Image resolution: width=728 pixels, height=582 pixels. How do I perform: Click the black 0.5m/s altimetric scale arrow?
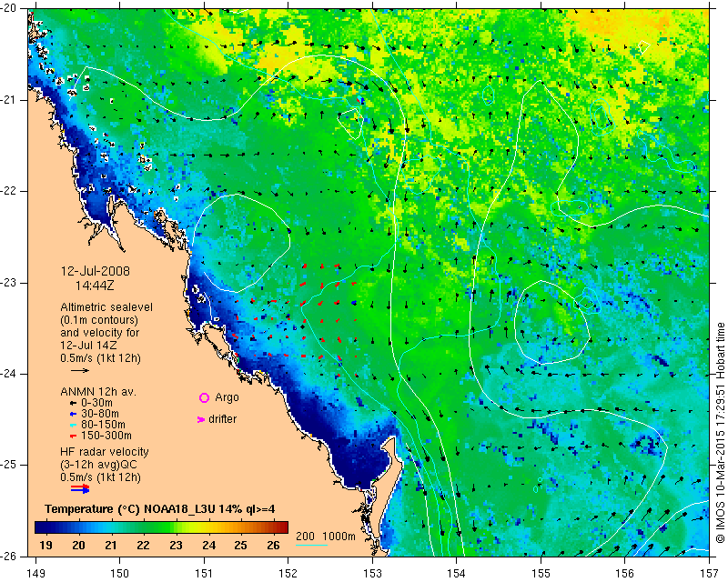tap(80, 370)
